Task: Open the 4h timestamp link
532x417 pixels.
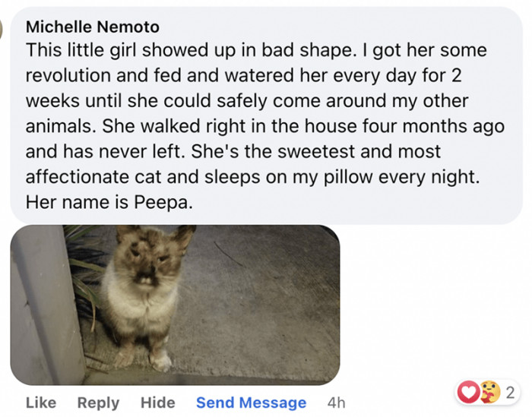Action: pos(336,403)
